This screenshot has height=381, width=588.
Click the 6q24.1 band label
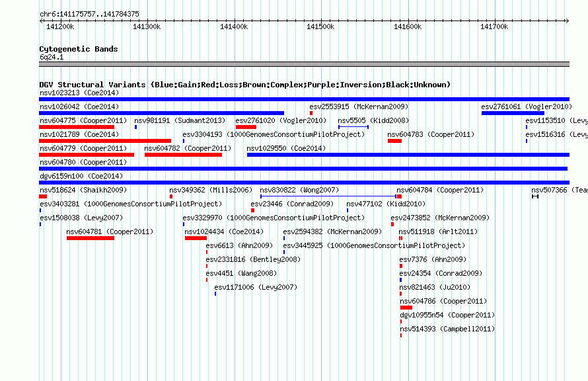(52, 57)
